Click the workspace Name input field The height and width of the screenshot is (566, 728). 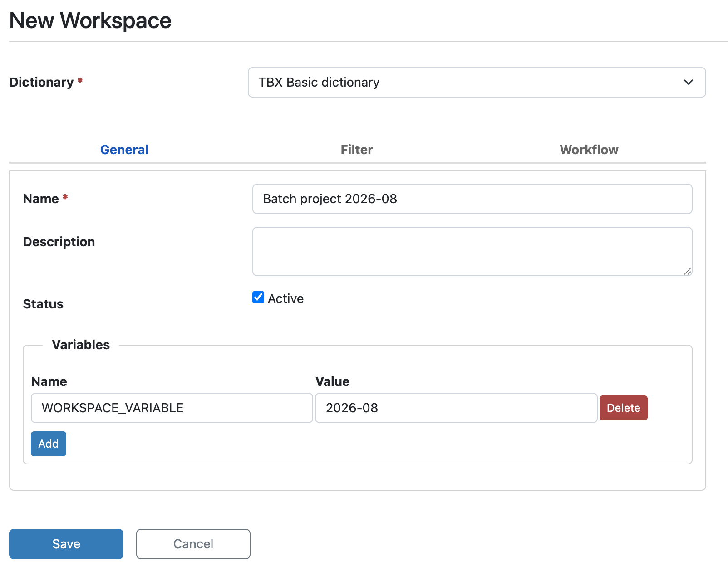click(x=472, y=199)
